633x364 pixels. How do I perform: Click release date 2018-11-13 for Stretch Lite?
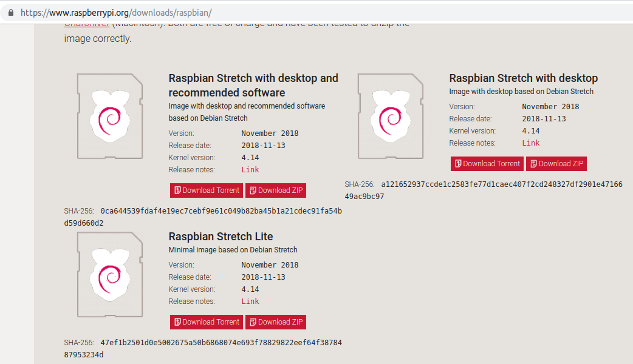(263, 277)
